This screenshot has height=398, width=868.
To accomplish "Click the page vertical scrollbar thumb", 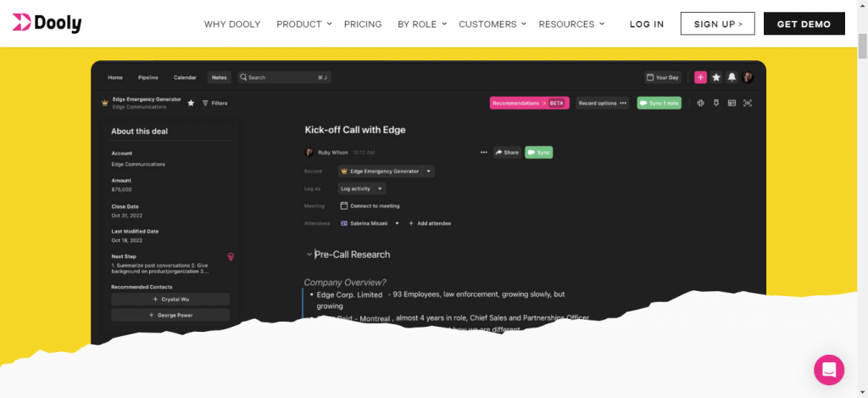I will (862, 46).
